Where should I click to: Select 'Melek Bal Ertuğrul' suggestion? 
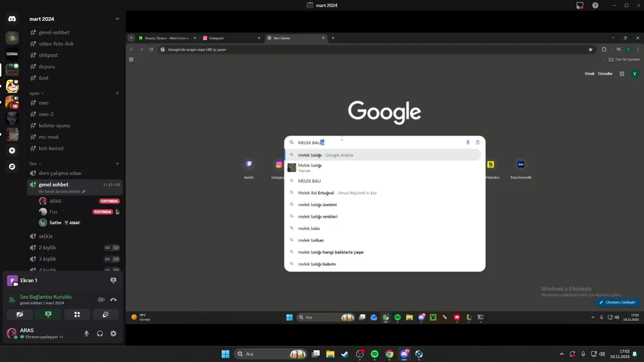(x=385, y=193)
